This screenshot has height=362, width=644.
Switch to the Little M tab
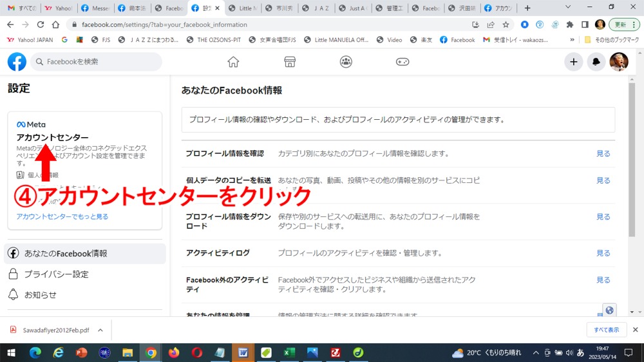tap(243, 8)
